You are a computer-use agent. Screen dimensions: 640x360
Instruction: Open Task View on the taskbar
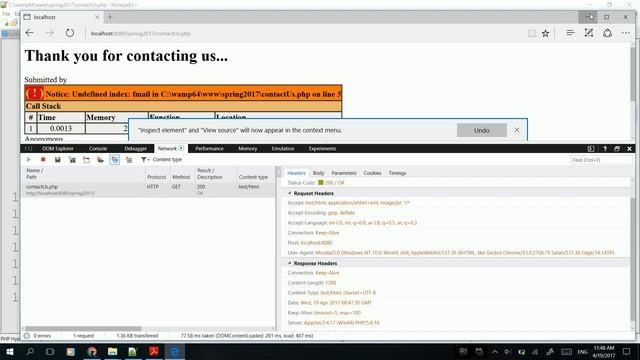[x=50, y=351]
